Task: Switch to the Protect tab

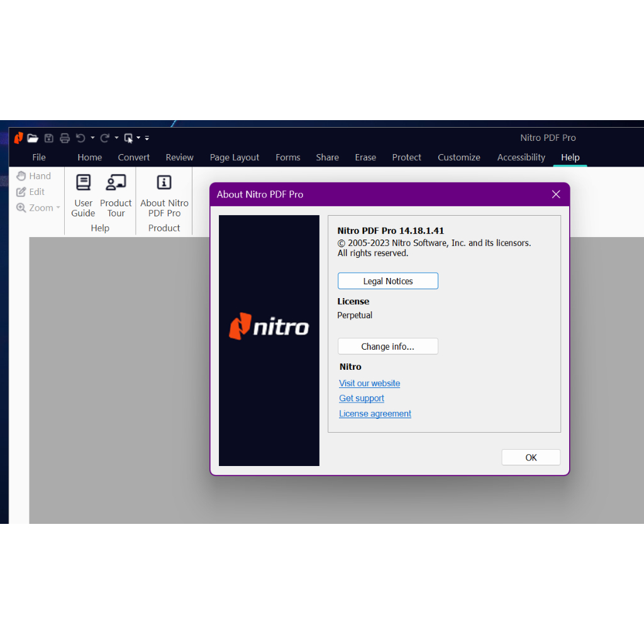Action: [406, 157]
